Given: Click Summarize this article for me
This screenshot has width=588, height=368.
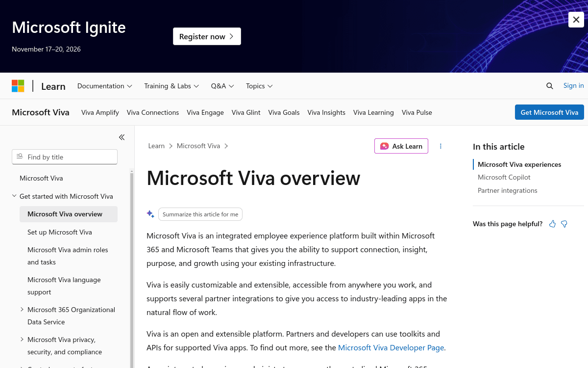Looking at the screenshot, I should [x=200, y=214].
